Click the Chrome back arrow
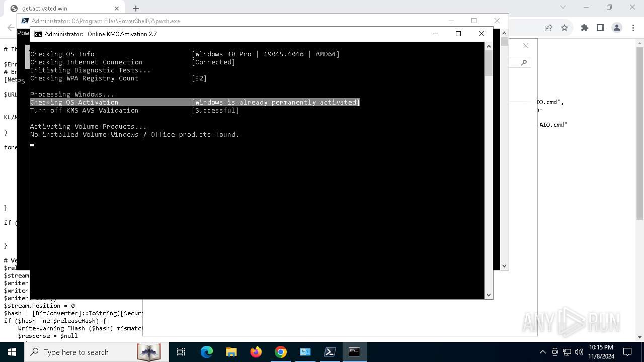 click(x=11, y=28)
